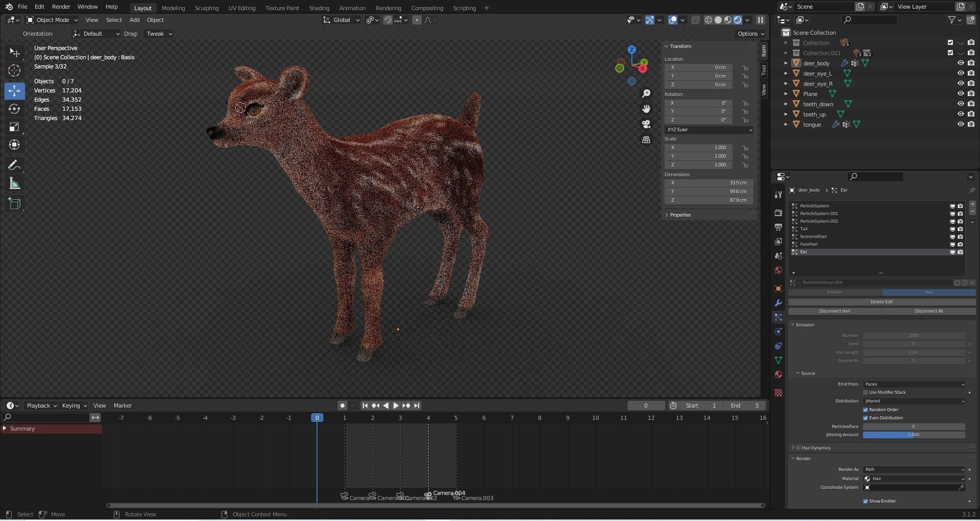
Task: Click the timeline End frame field
Action: coord(746,406)
